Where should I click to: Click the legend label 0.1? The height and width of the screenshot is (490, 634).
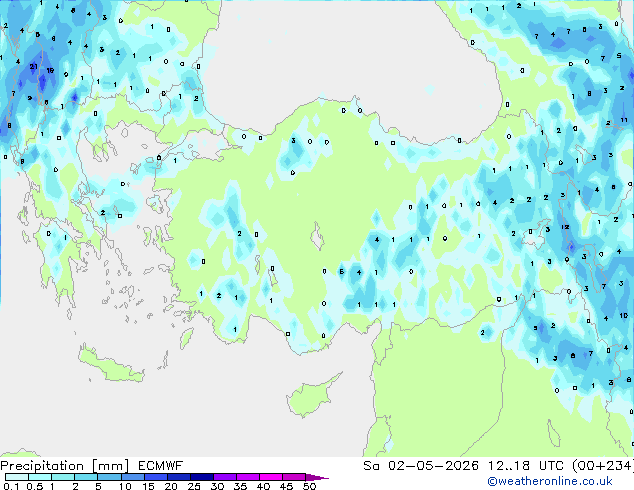click(x=11, y=486)
